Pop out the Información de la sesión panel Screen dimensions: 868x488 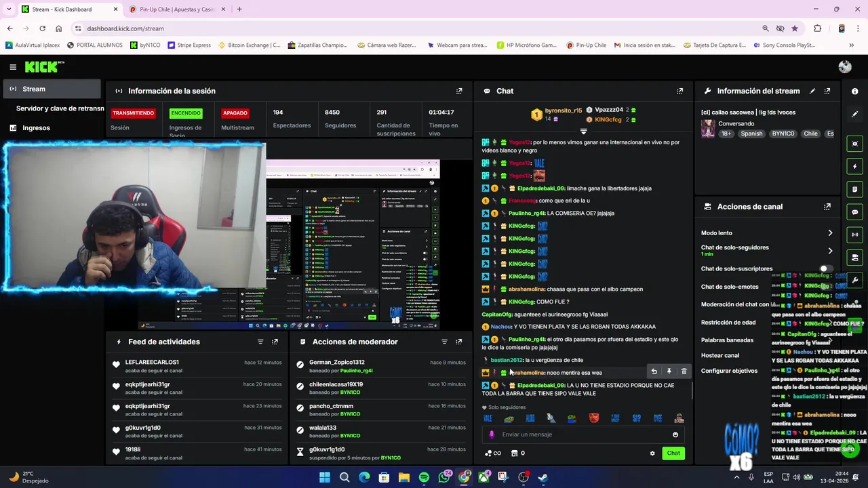459,91
